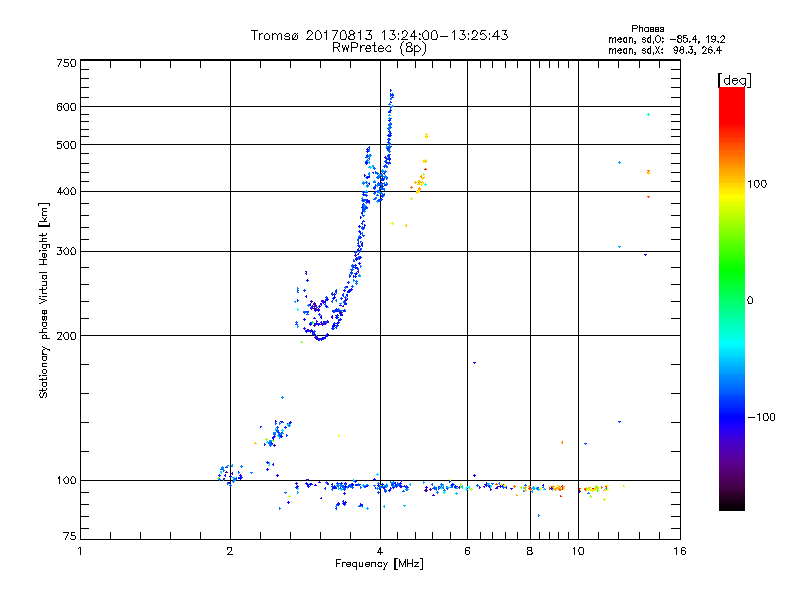Click the 'mean, sd,X: 98.3, 26.4' line
800x600 pixels.
click(x=665, y=50)
